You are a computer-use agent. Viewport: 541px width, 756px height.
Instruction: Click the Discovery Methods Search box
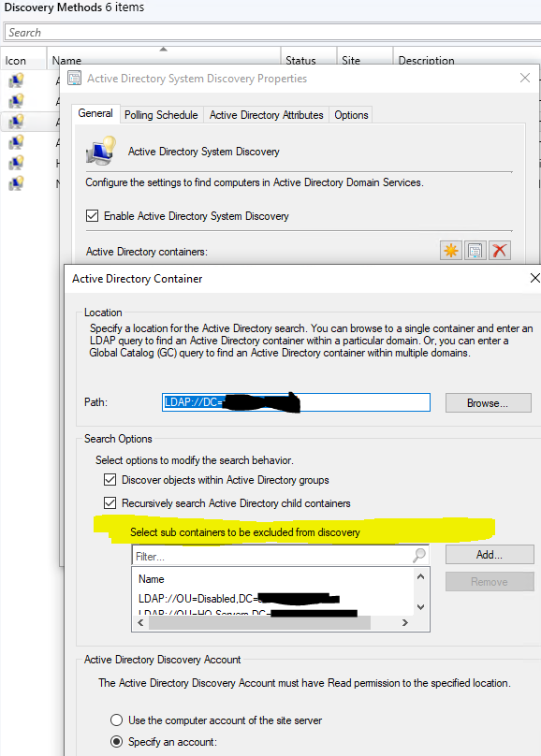(272, 33)
